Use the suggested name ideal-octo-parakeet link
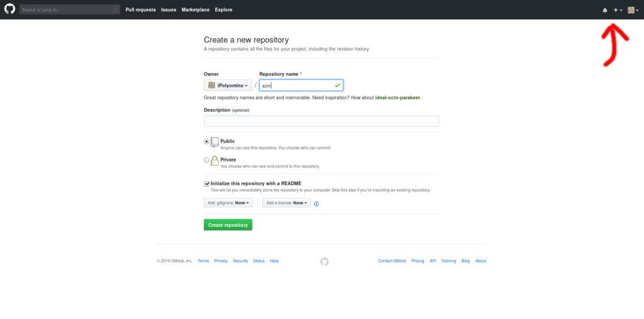This screenshot has width=644, height=319. (x=397, y=98)
